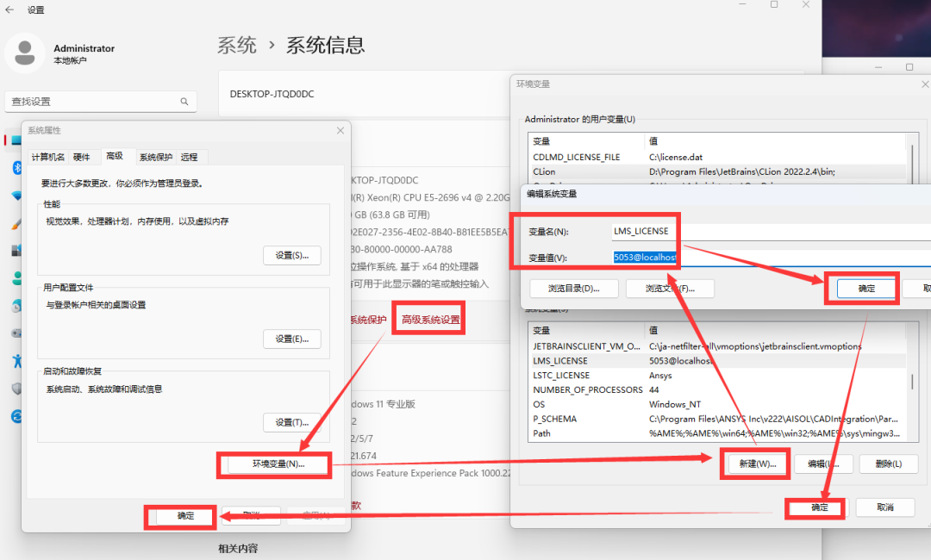Close the 系统属性 dialog with X
This screenshot has width=931, height=560.
pos(341,130)
